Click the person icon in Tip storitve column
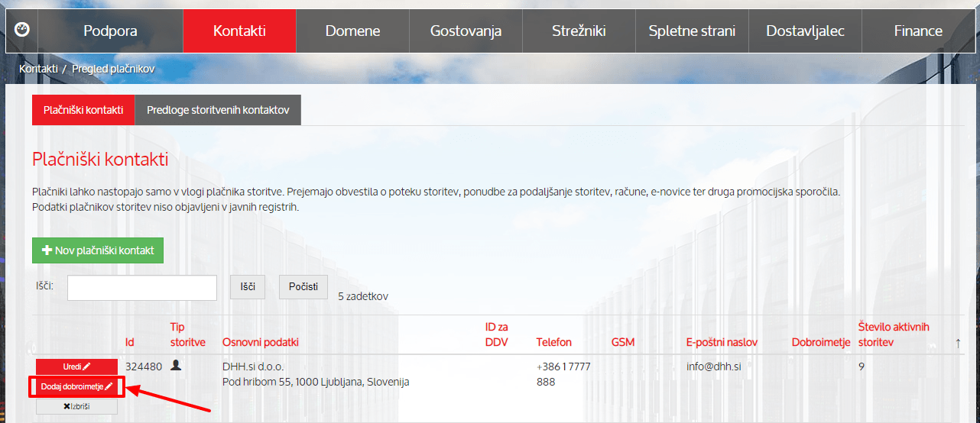The width and height of the screenshot is (980, 423). tap(177, 366)
